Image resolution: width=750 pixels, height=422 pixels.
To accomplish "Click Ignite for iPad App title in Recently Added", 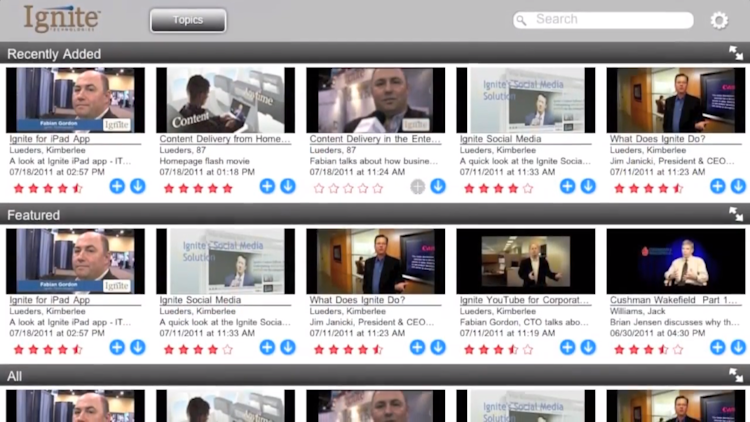I will (x=50, y=139).
